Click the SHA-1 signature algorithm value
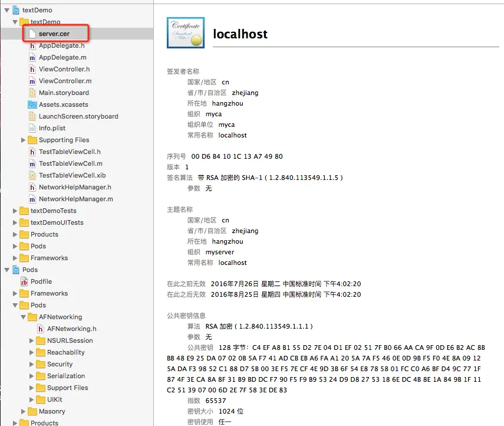 click(x=271, y=178)
